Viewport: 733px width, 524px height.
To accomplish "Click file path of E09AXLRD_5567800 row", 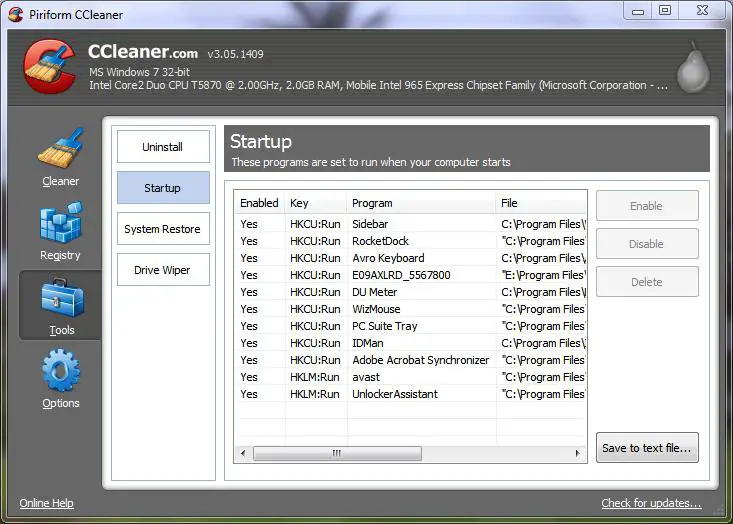I will (x=543, y=275).
